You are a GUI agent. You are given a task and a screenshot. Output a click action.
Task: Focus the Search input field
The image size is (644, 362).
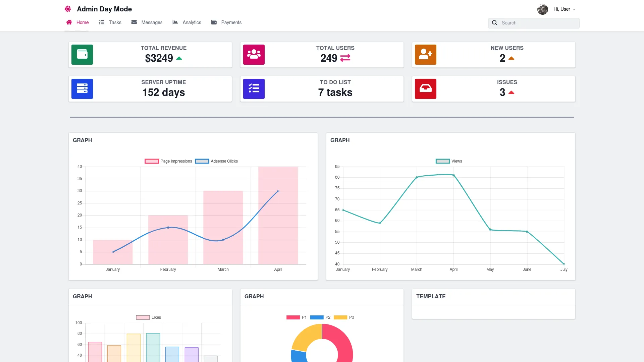(x=534, y=23)
